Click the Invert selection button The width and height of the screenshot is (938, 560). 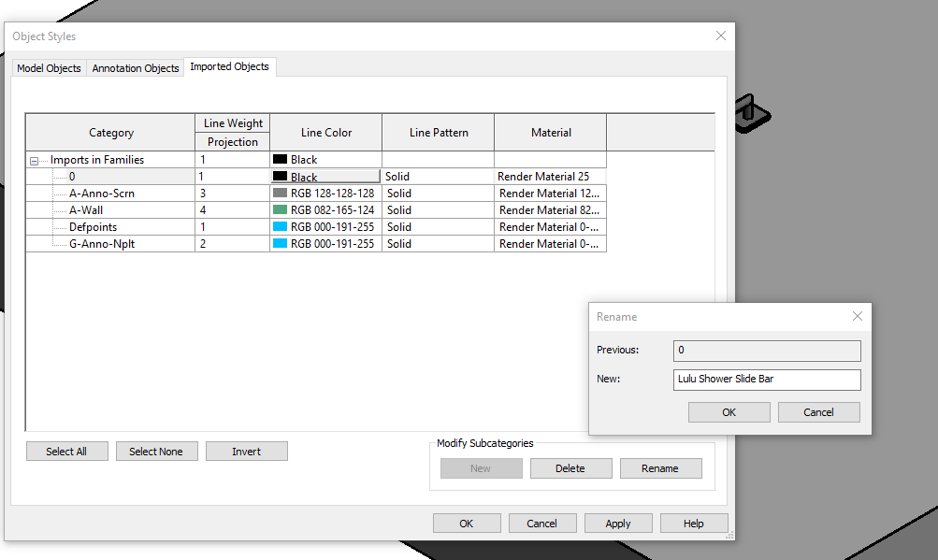247,452
